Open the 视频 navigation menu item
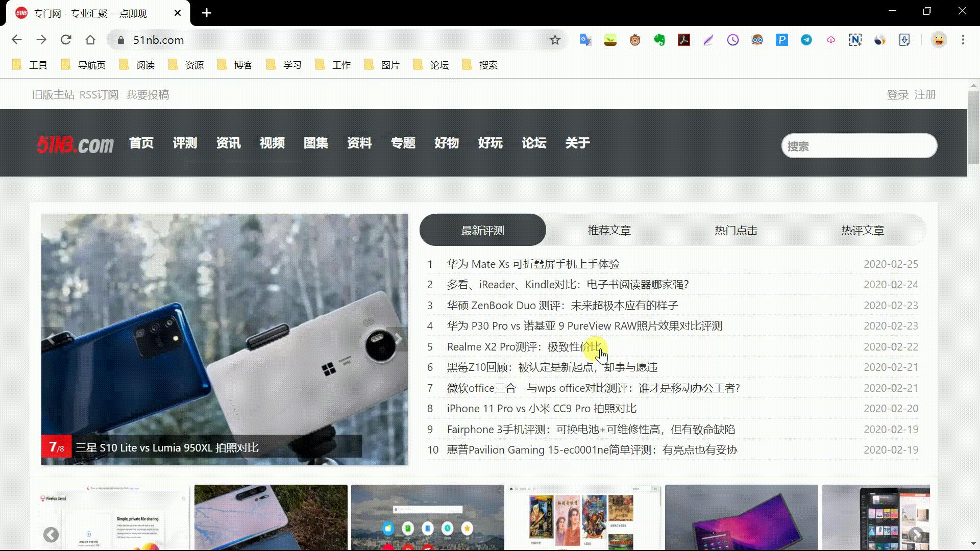Viewport: 980px width, 551px height. coord(272,143)
